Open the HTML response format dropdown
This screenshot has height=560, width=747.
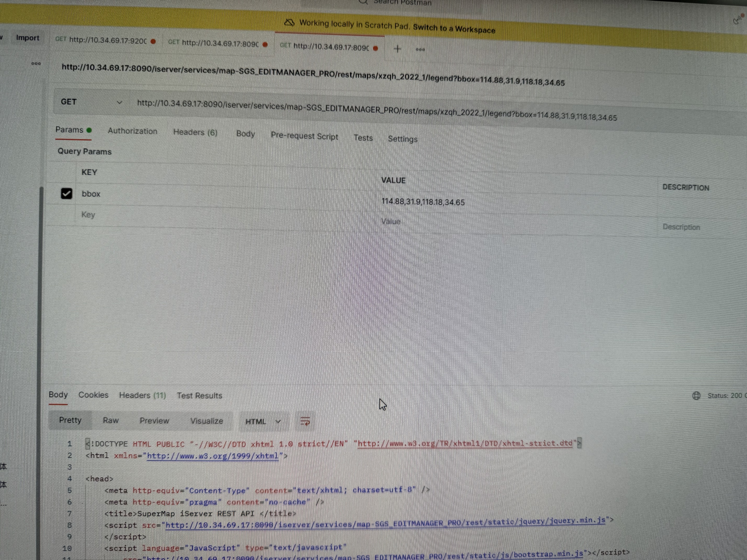(x=263, y=421)
